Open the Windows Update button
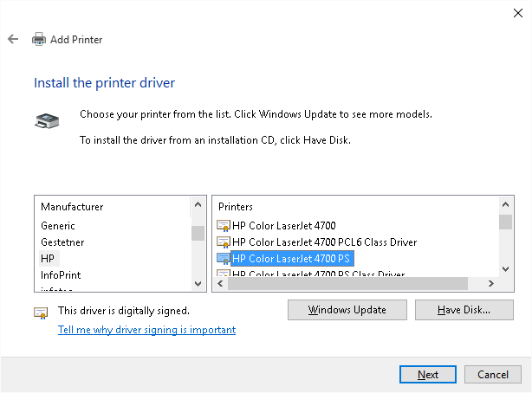Image resolution: width=532 pixels, height=393 pixels. 347,309
